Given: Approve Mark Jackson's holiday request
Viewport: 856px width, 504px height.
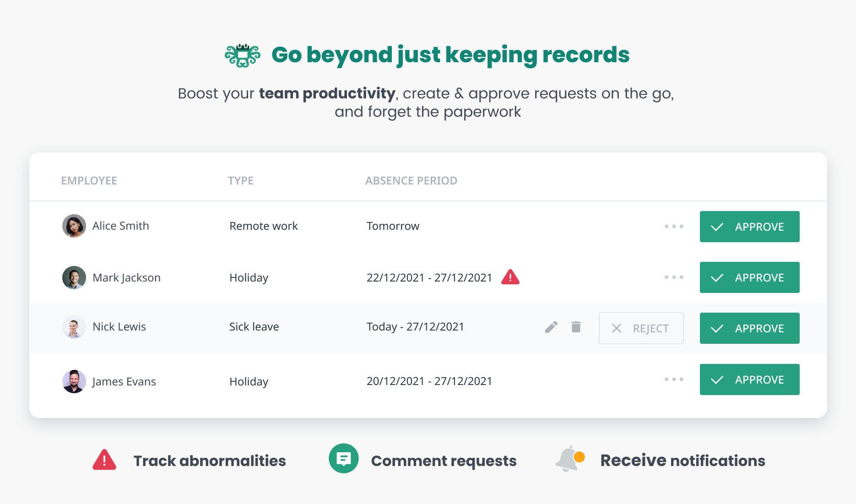Looking at the screenshot, I should point(749,277).
